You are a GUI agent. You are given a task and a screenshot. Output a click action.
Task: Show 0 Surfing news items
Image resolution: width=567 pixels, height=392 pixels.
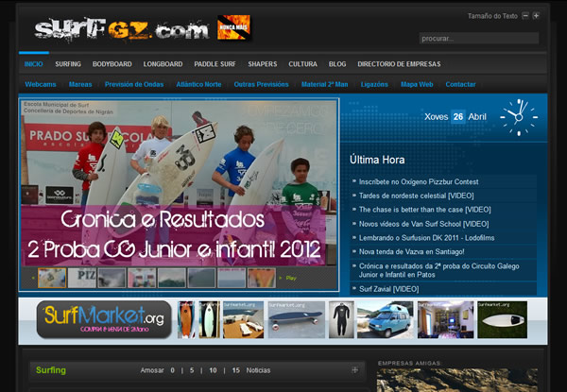pyautogui.click(x=173, y=370)
